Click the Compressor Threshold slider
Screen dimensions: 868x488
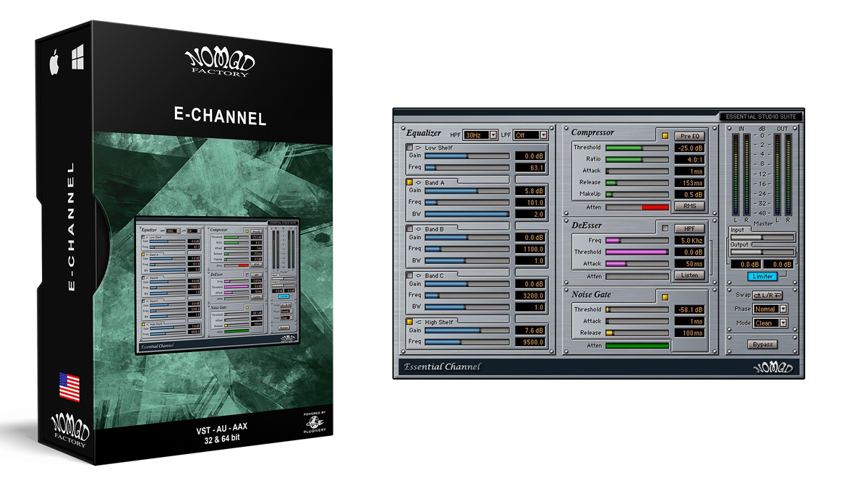coord(637,147)
